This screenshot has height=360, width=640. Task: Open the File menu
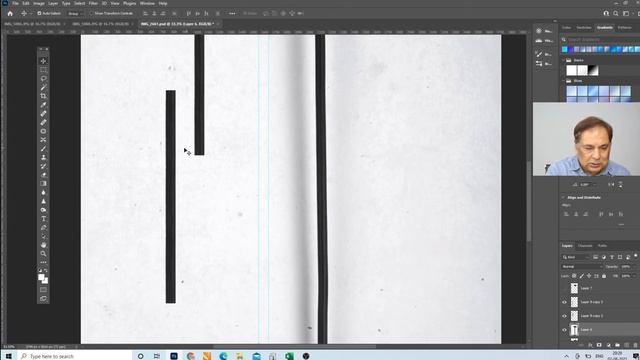[16, 3]
